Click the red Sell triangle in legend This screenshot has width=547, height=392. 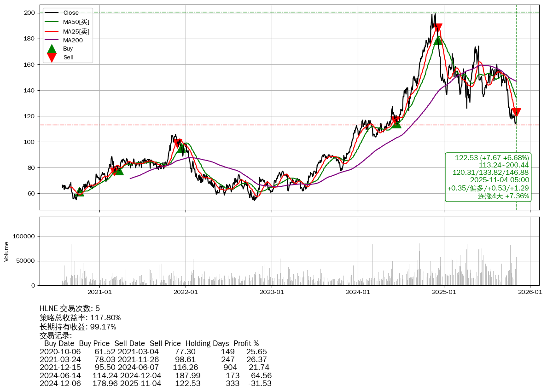(x=52, y=58)
